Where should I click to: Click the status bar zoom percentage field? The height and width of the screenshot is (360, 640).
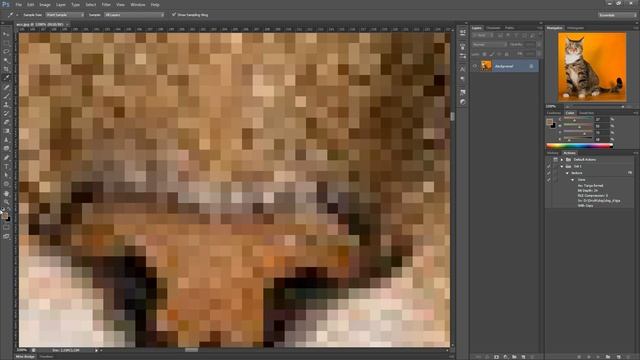(x=22, y=350)
